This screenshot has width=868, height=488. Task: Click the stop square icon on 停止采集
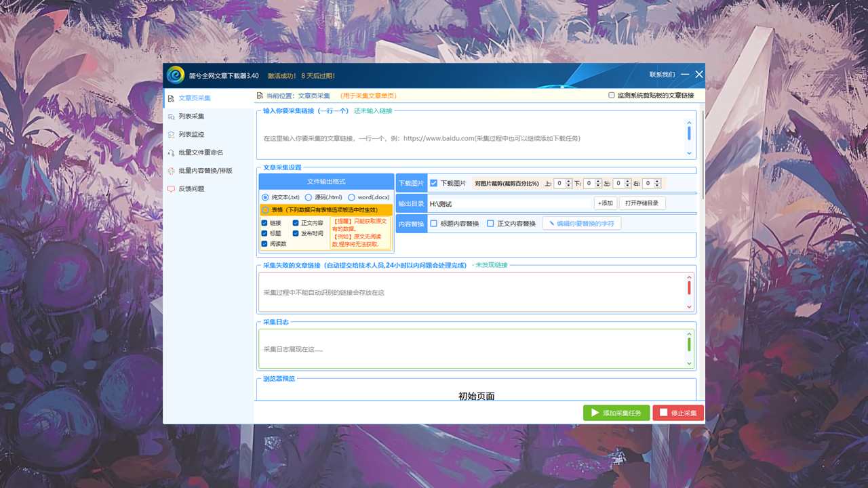(663, 413)
